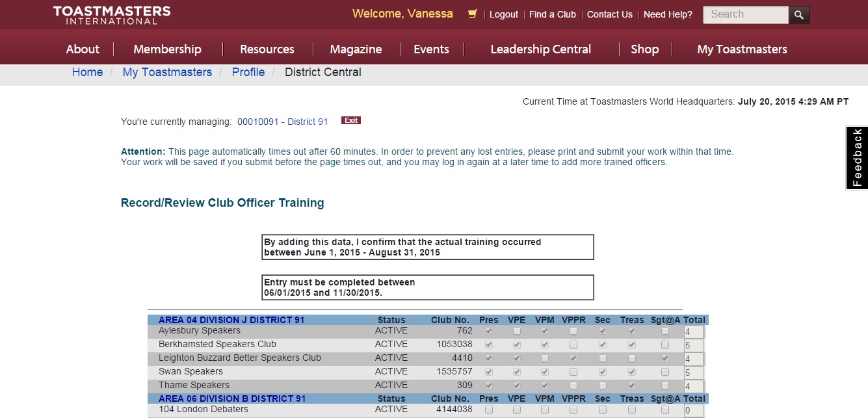Image resolution: width=868 pixels, height=418 pixels.
Task: Click inside the Search input field
Action: (x=745, y=15)
